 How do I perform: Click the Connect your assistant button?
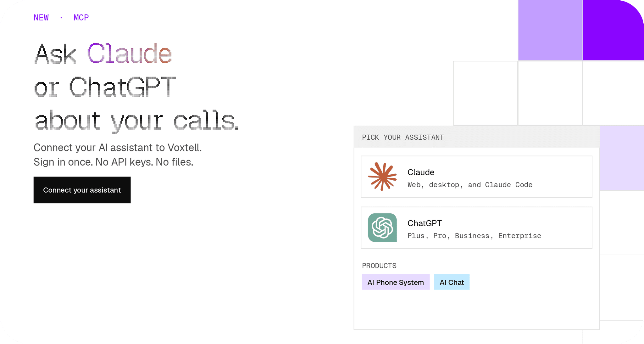[82, 190]
